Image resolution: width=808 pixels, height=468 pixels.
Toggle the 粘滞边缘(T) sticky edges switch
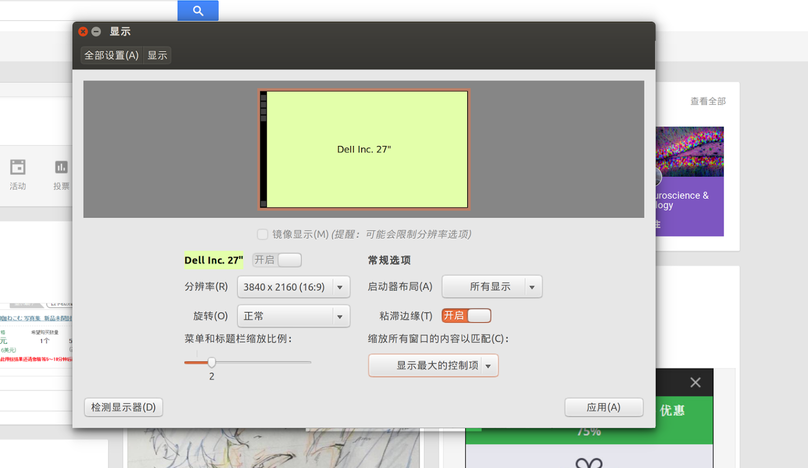coord(466,315)
